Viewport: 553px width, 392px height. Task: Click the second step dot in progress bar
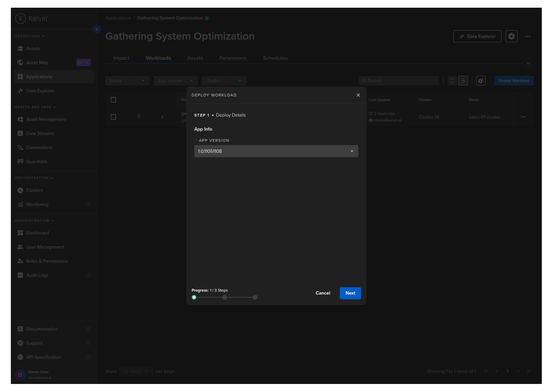225,297
